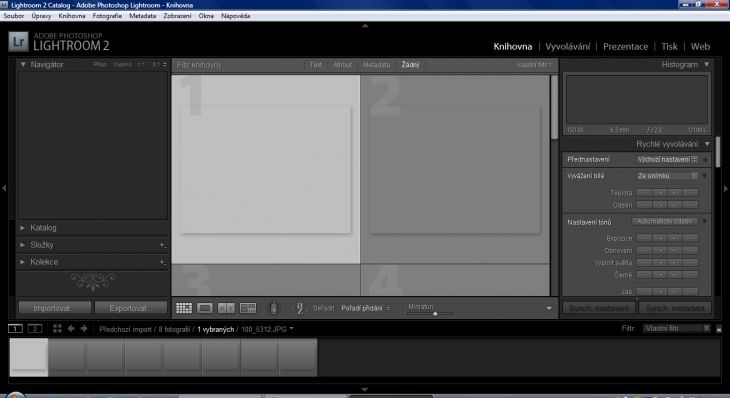Toggle main window display button 1
Screen dimensions: 730x398
coord(15,329)
